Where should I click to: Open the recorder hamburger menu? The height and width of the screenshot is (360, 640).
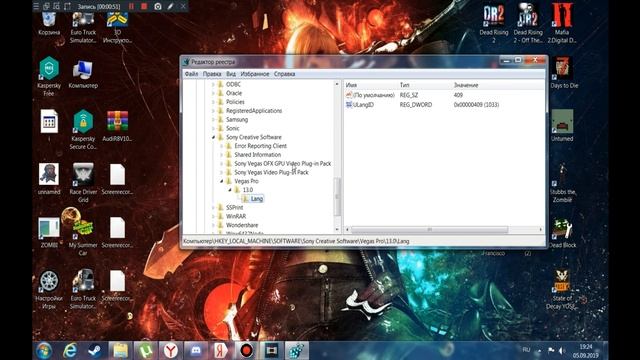click(36, 6)
